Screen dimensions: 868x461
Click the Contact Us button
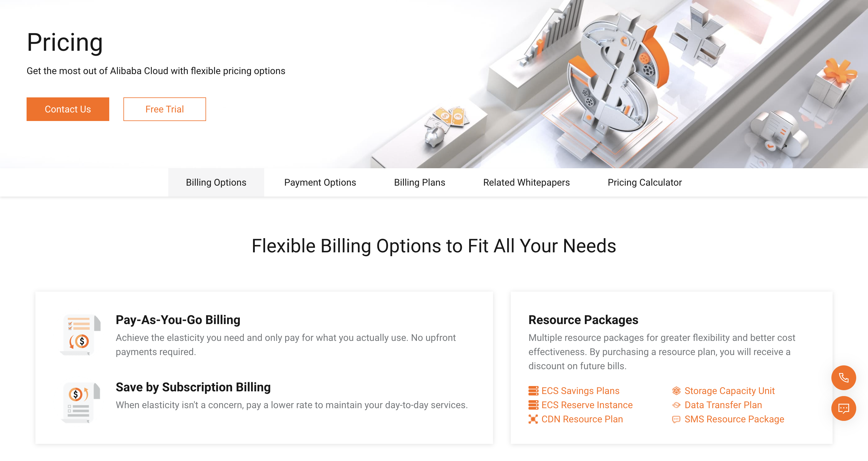(x=68, y=109)
